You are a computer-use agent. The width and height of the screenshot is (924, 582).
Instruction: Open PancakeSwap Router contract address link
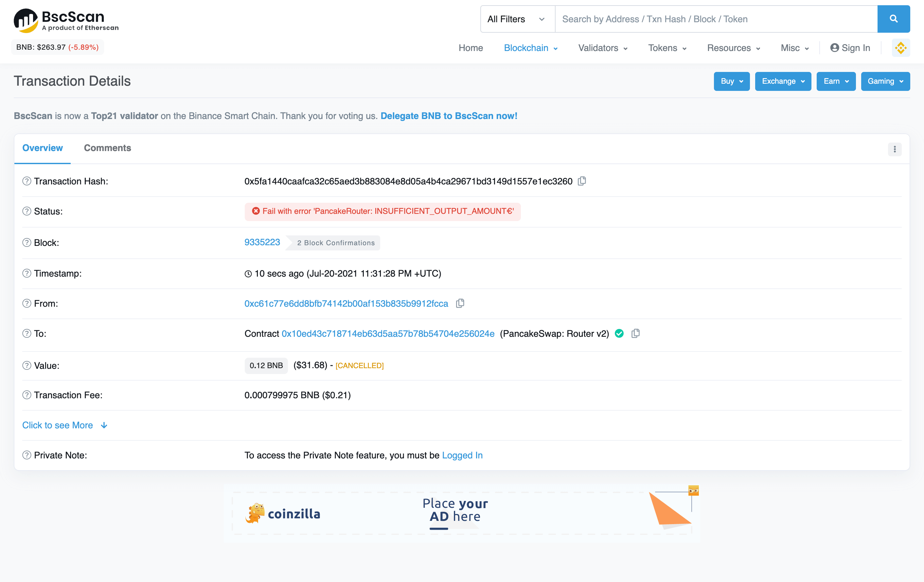coord(388,334)
